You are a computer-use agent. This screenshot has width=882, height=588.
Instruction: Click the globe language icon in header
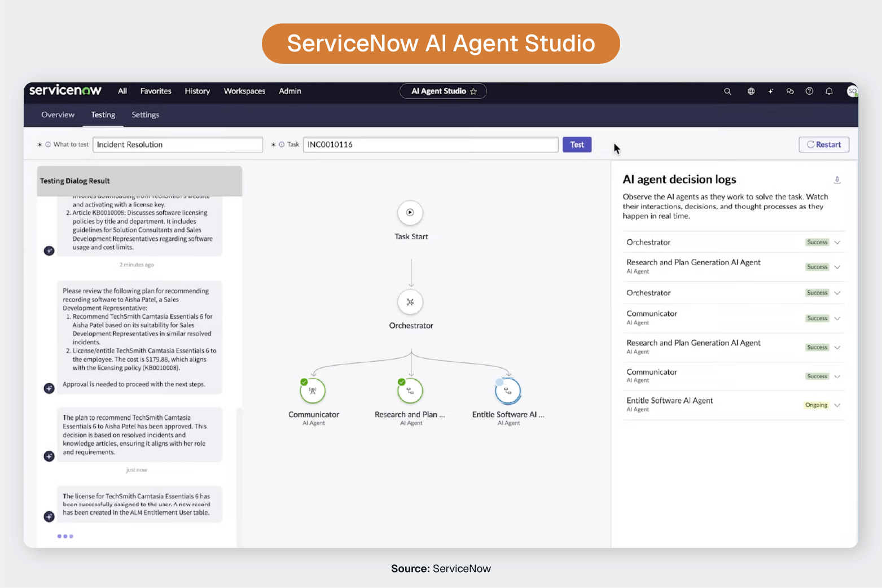point(751,91)
